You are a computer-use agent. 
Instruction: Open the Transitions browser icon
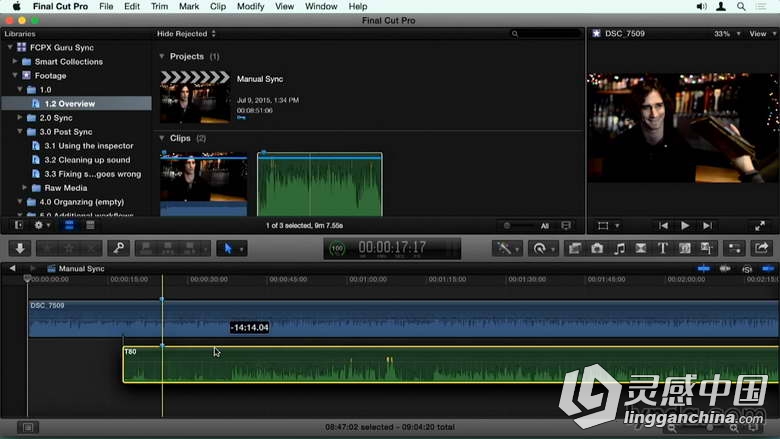pos(641,248)
